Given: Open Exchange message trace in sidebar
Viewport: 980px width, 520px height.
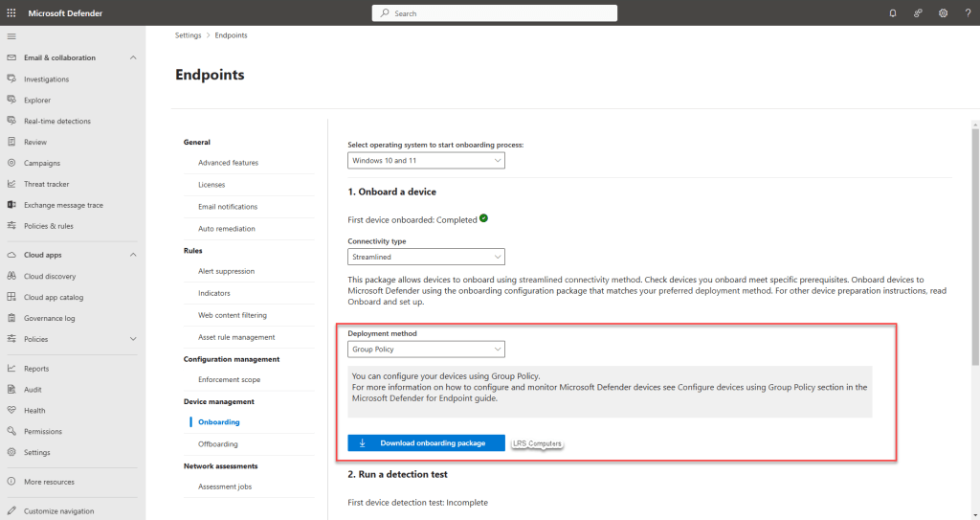Looking at the screenshot, I should [63, 205].
